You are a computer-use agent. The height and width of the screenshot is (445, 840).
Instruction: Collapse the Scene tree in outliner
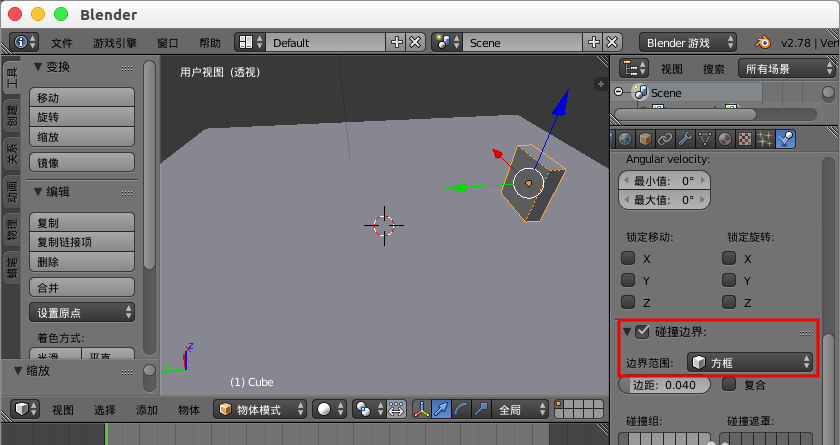pyautogui.click(x=619, y=92)
